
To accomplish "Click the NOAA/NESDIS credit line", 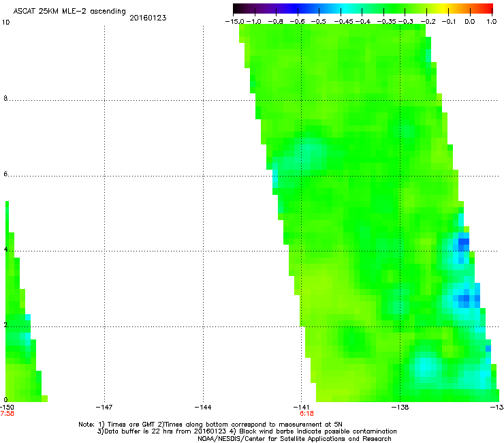I will tap(294, 439).
